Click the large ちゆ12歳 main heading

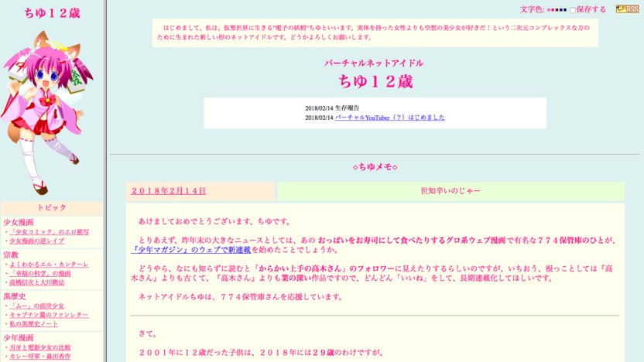click(x=375, y=81)
